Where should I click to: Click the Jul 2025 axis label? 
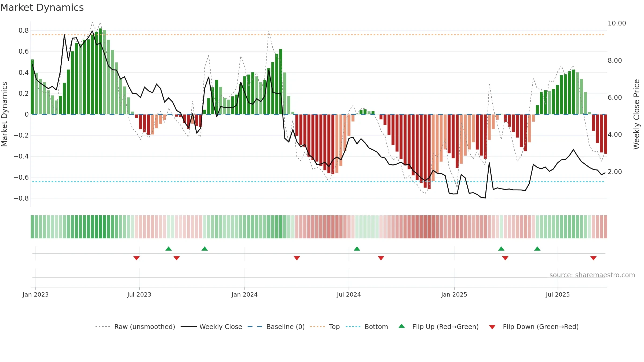558,294
